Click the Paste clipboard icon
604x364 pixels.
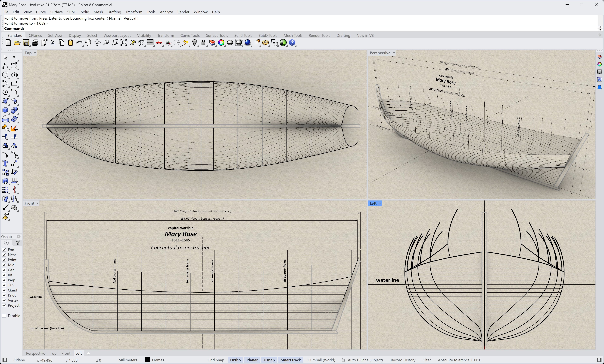(x=71, y=43)
